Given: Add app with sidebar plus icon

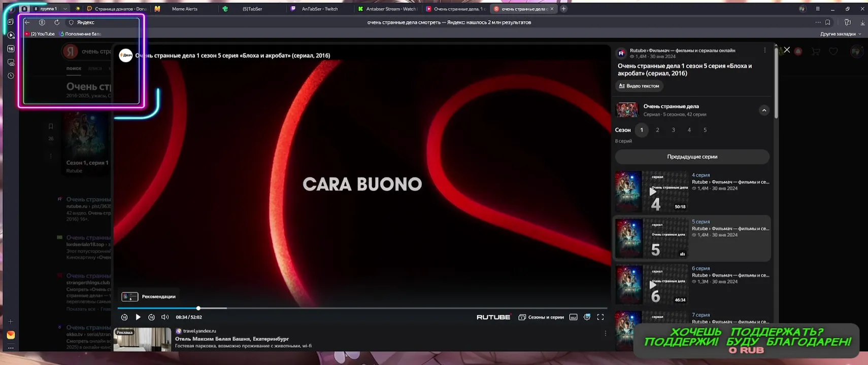Looking at the screenshot, I should coord(11,321).
